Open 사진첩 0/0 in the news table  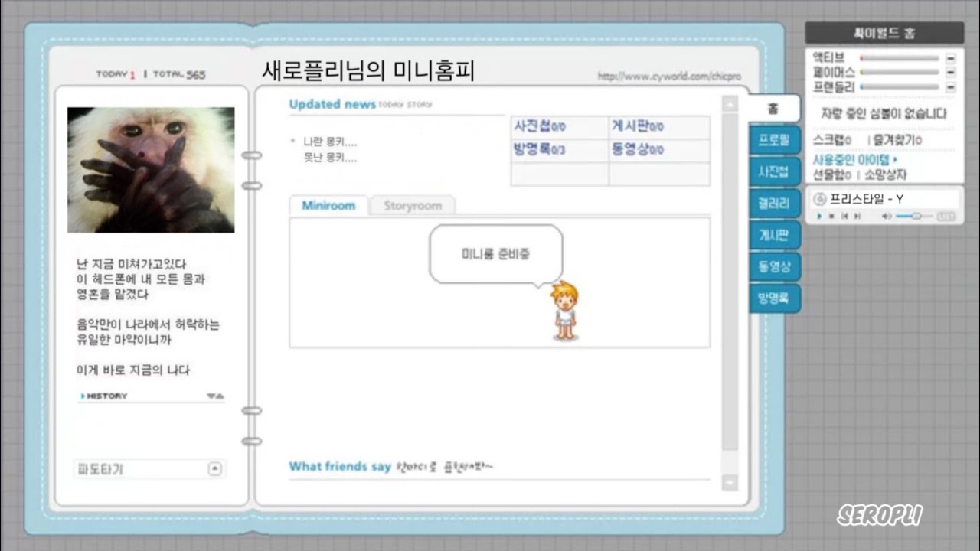pos(539,127)
